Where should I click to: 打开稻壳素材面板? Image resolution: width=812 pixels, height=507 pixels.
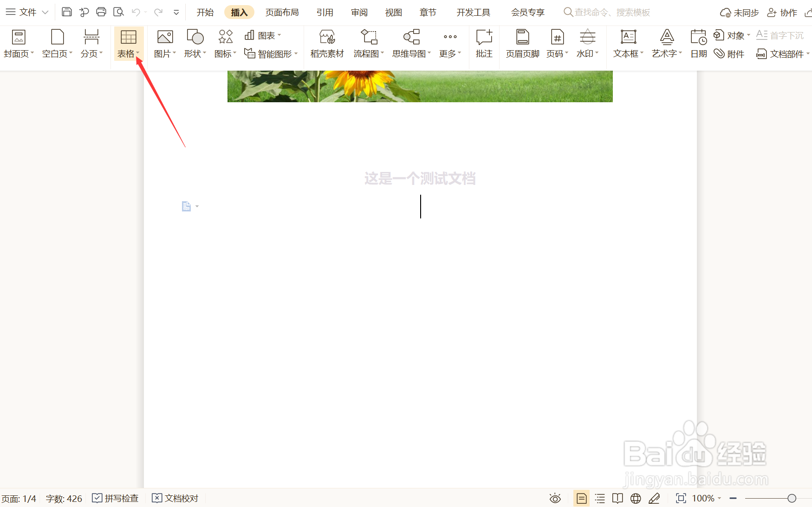click(326, 44)
